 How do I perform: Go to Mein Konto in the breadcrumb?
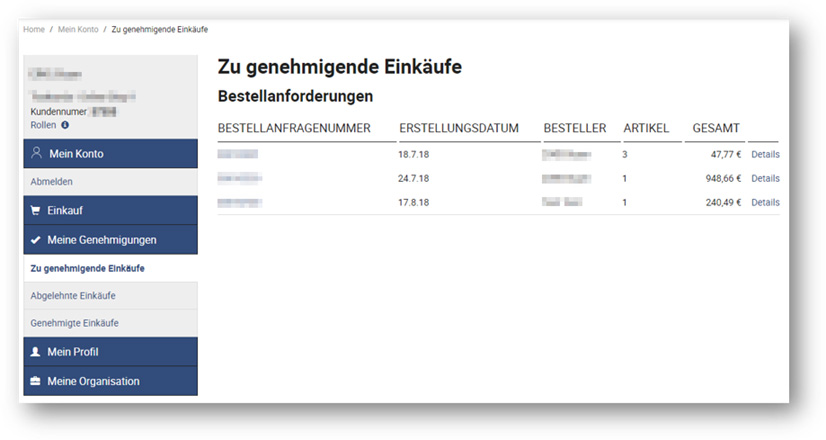(78, 30)
